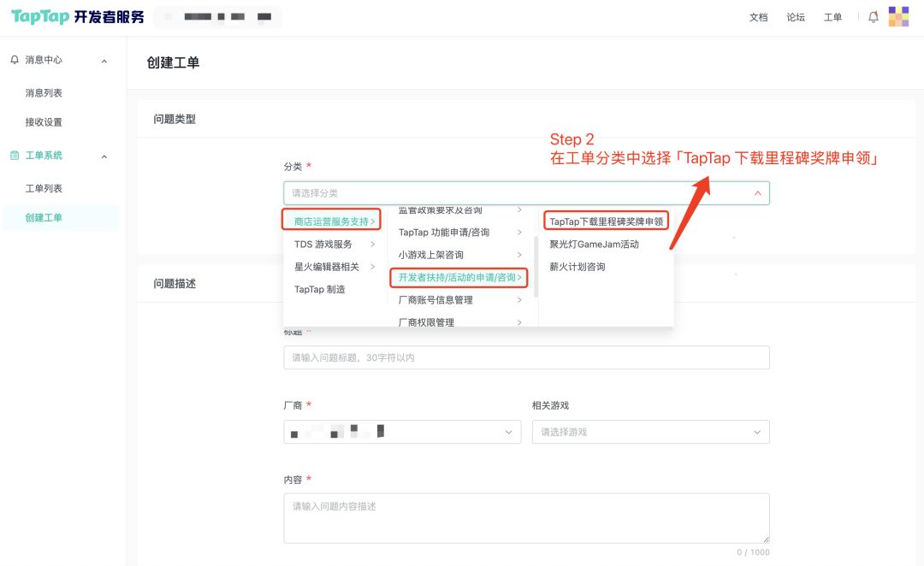The height and width of the screenshot is (566, 924).
Task: Open the notification bell icon
Action: click(x=874, y=17)
